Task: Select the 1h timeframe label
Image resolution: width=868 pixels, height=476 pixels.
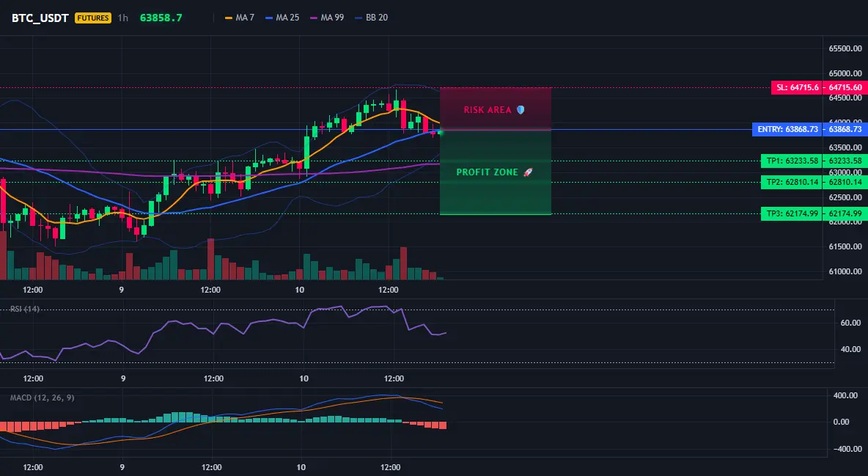Action: click(123, 18)
